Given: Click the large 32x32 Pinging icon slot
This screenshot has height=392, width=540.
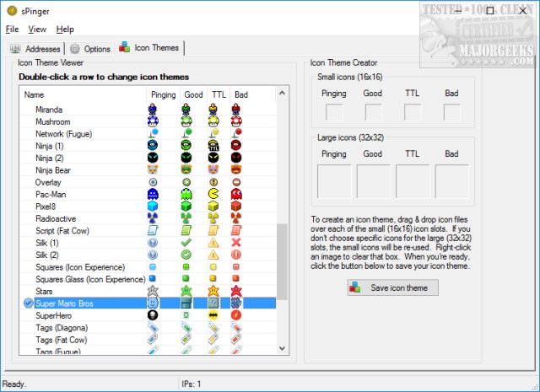Looking at the screenshot, I should click(334, 181).
